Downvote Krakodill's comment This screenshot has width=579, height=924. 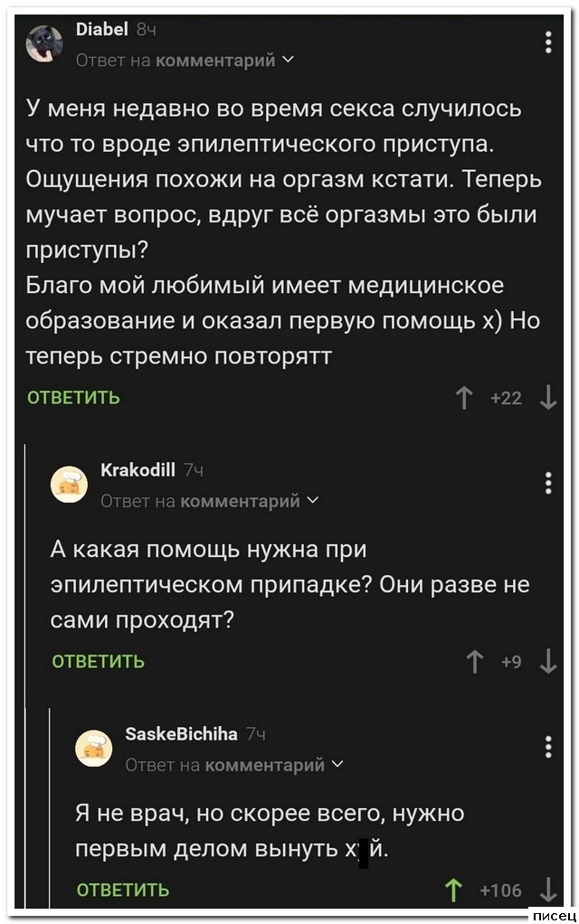pyautogui.click(x=548, y=662)
